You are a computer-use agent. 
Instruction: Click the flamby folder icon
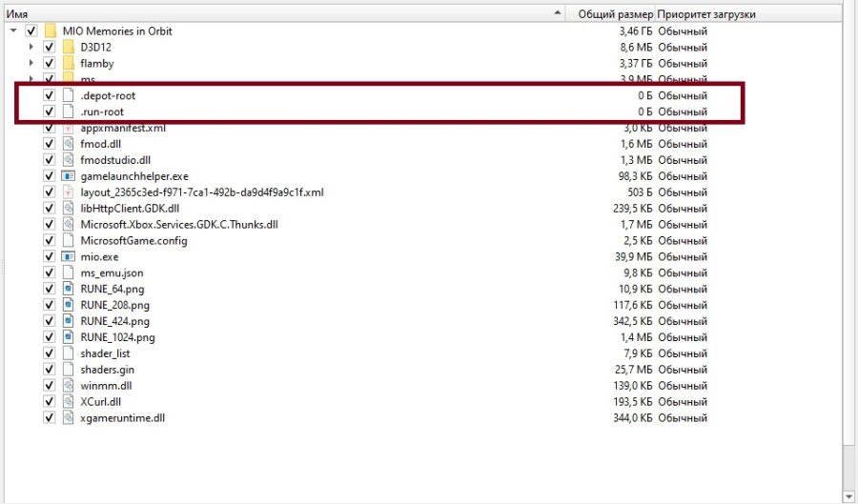(x=68, y=63)
